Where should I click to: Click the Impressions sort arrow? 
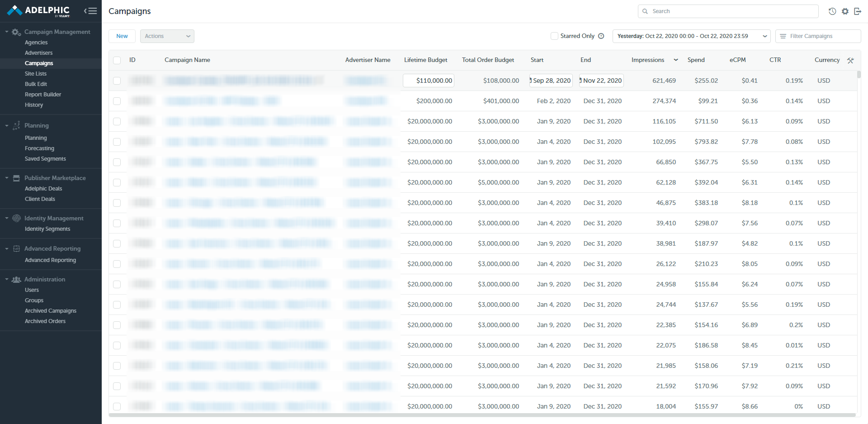point(676,60)
